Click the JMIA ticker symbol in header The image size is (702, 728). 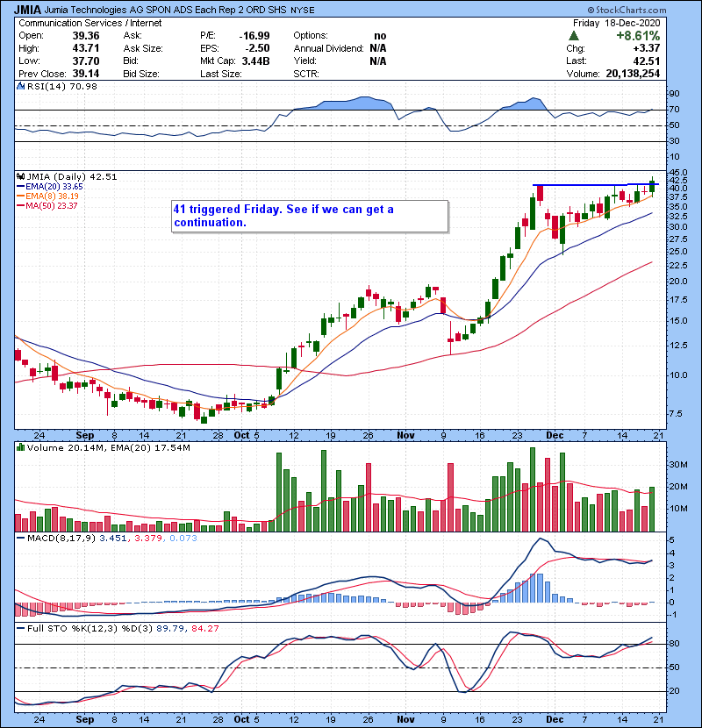27,10
